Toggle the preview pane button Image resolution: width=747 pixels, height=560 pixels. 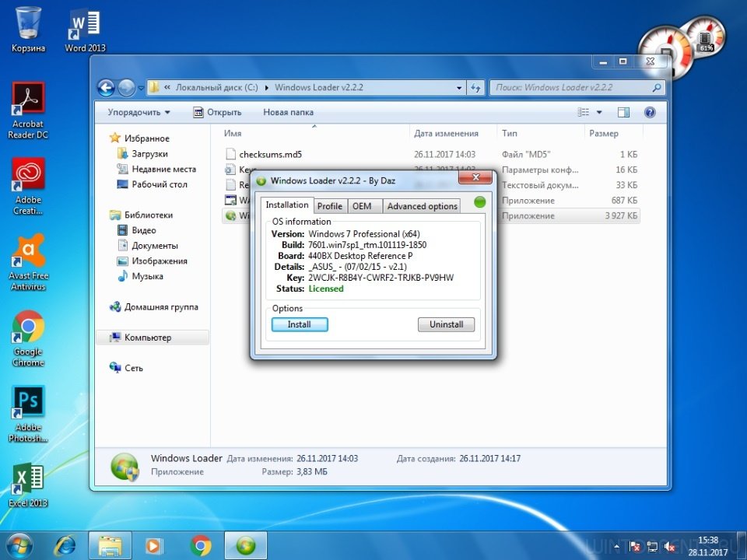pyautogui.click(x=623, y=112)
